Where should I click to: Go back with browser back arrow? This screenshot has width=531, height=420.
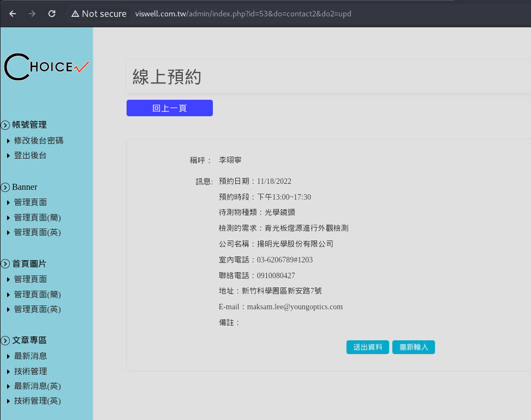13,14
